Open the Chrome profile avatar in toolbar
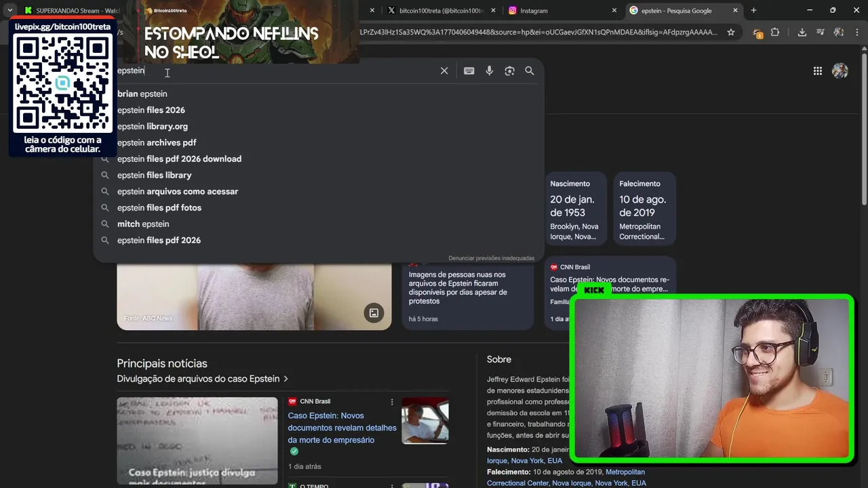 [x=839, y=32]
